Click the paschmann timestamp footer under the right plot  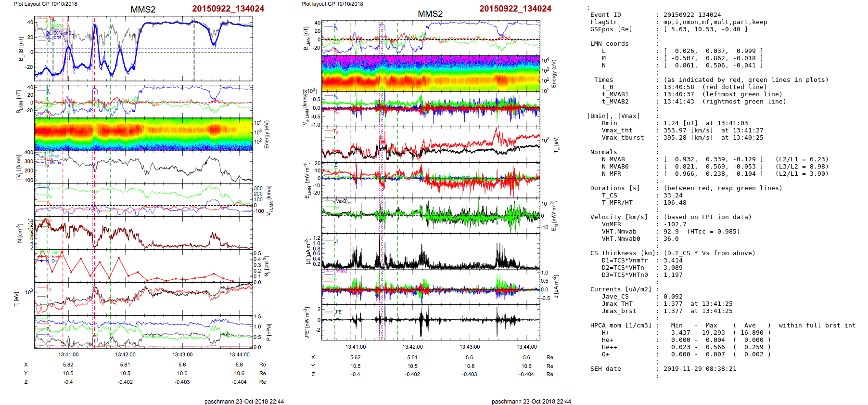[x=531, y=401]
